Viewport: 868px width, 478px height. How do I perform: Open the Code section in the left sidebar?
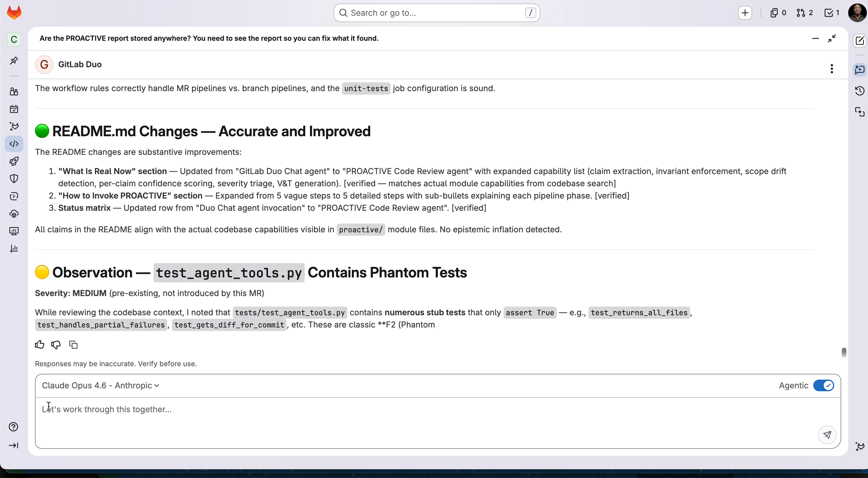coord(14,144)
